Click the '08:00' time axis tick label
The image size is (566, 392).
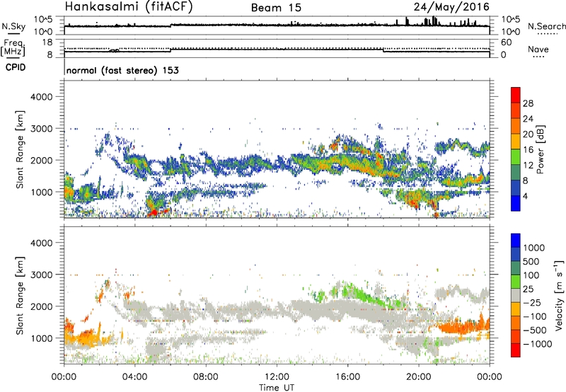(x=206, y=377)
